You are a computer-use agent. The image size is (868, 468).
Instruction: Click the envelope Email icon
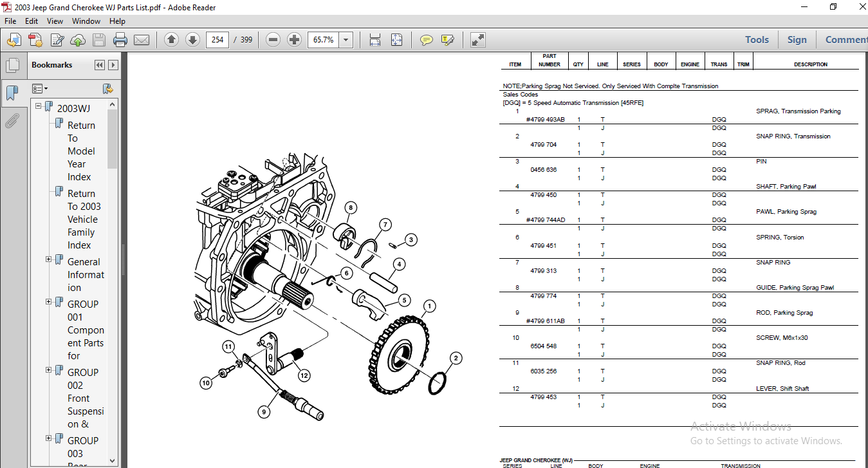pos(142,40)
